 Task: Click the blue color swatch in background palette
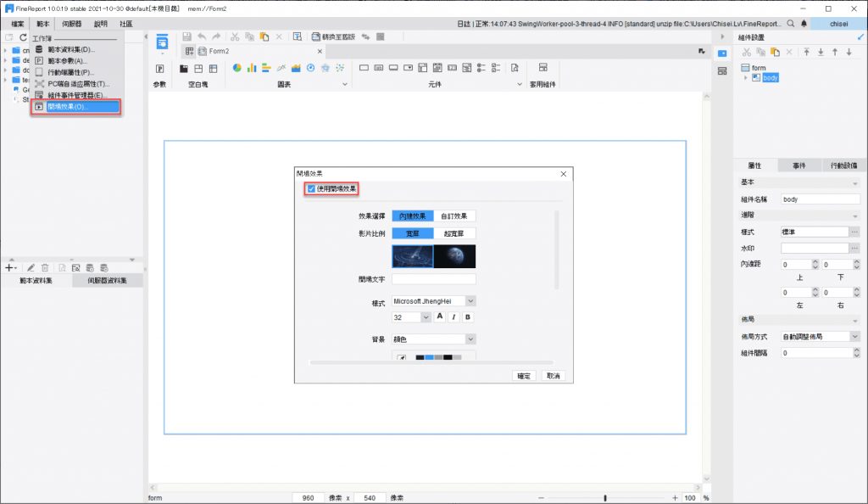[x=429, y=358]
